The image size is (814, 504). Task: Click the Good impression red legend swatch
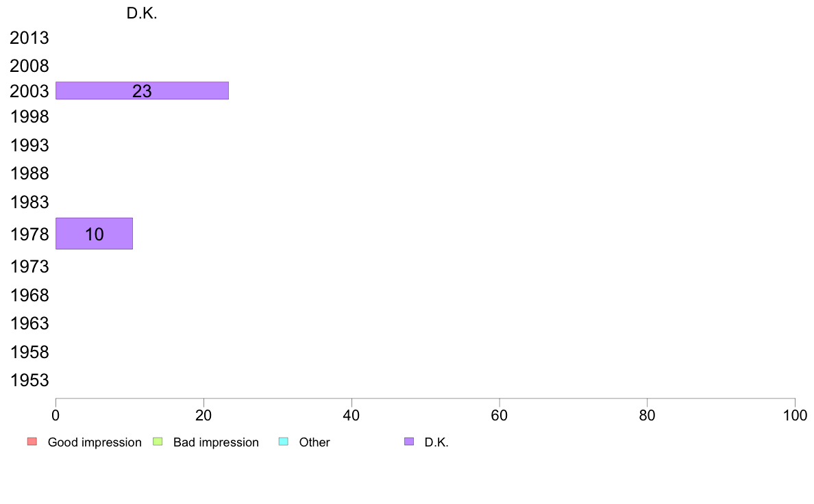(x=32, y=442)
